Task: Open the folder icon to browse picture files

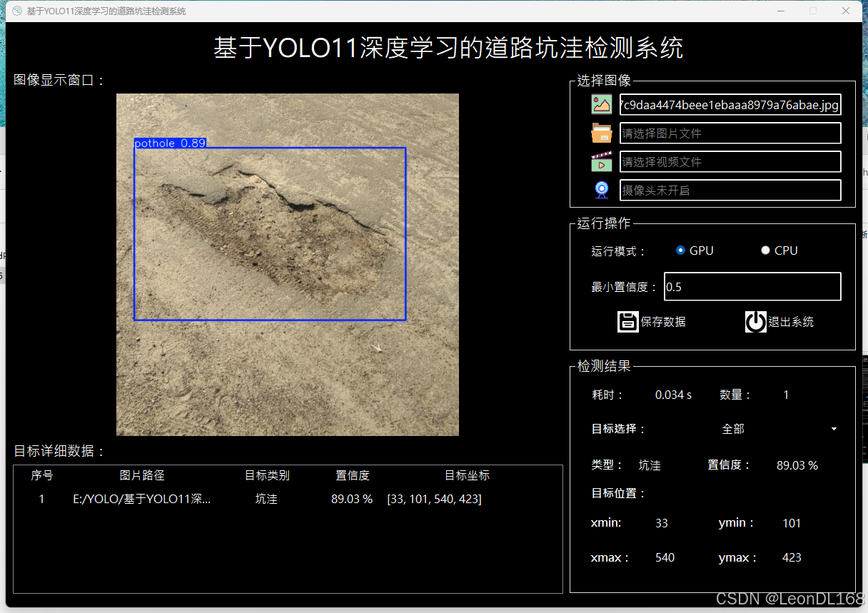Action: (x=601, y=133)
